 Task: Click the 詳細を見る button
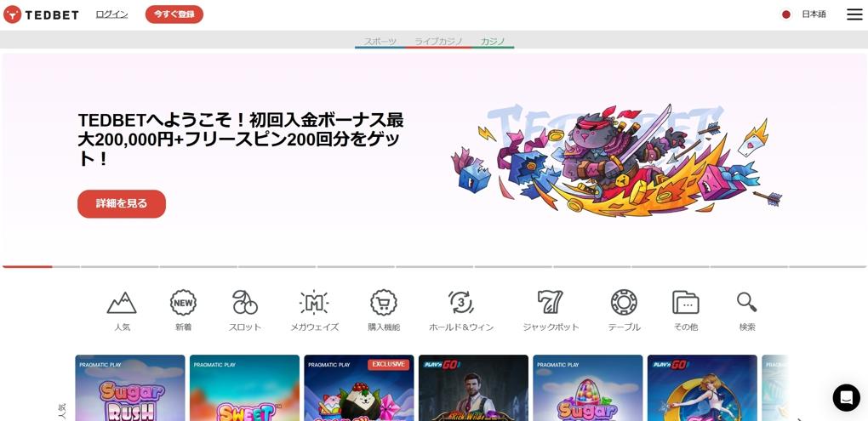pyautogui.click(x=122, y=203)
